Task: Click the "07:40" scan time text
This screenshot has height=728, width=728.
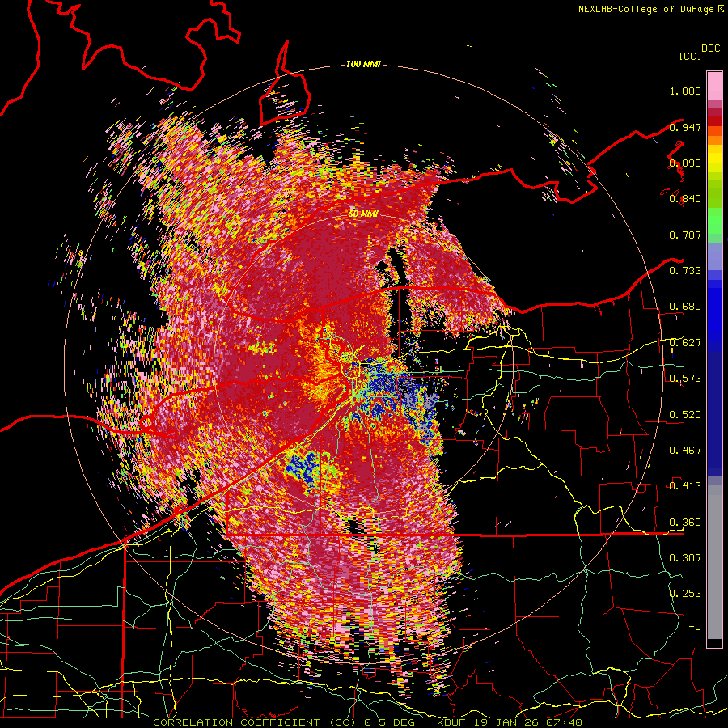Action: tap(564, 722)
